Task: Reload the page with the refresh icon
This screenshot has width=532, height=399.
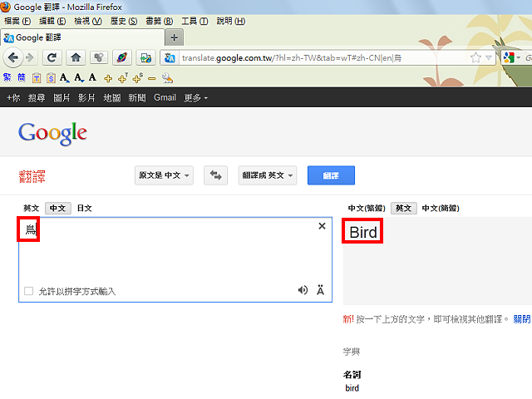Action: [x=52, y=57]
